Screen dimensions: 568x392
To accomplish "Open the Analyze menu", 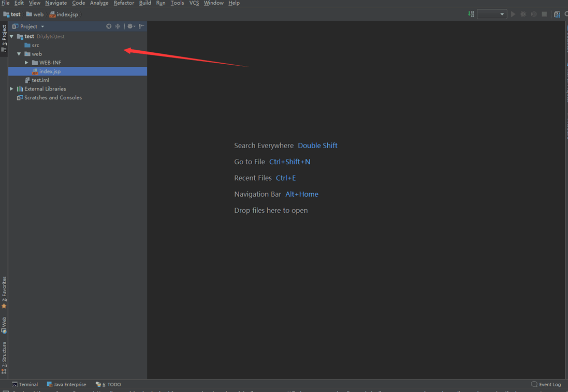I will pyautogui.click(x=99, y=3).
